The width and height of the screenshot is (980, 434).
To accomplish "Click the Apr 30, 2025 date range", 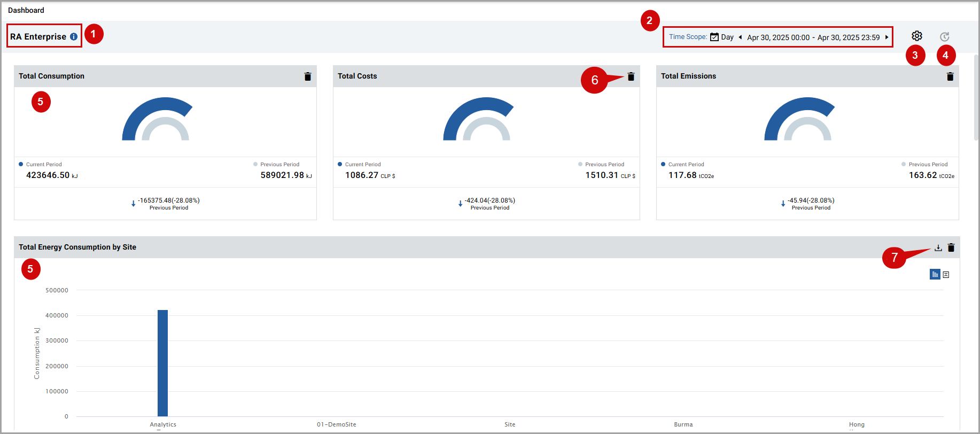I will click(813, 37).
